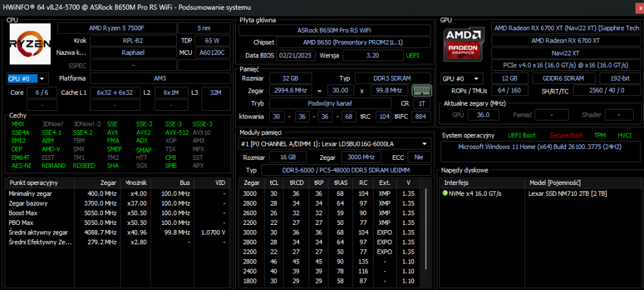The image size is (644, 290).
Task: Click the 192-bit bus width field
Action: (x=620, y=79)
